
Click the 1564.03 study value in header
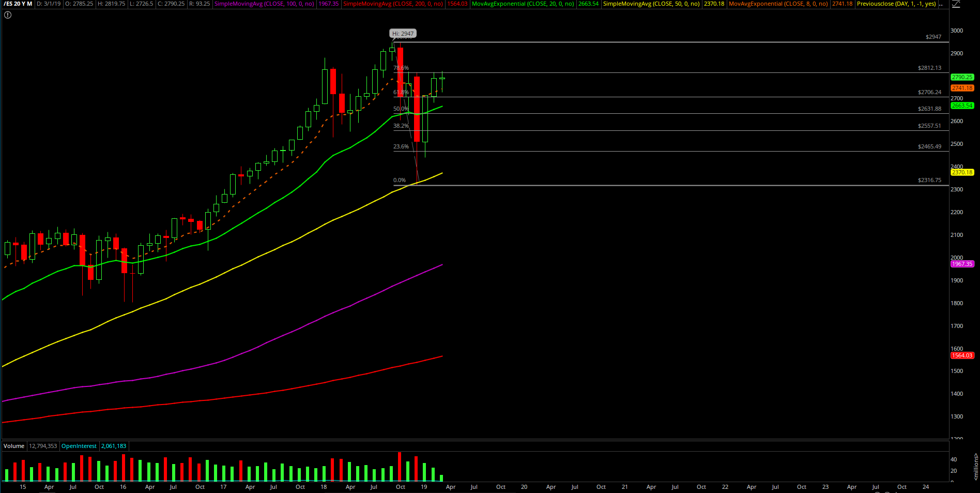[457, 4]
